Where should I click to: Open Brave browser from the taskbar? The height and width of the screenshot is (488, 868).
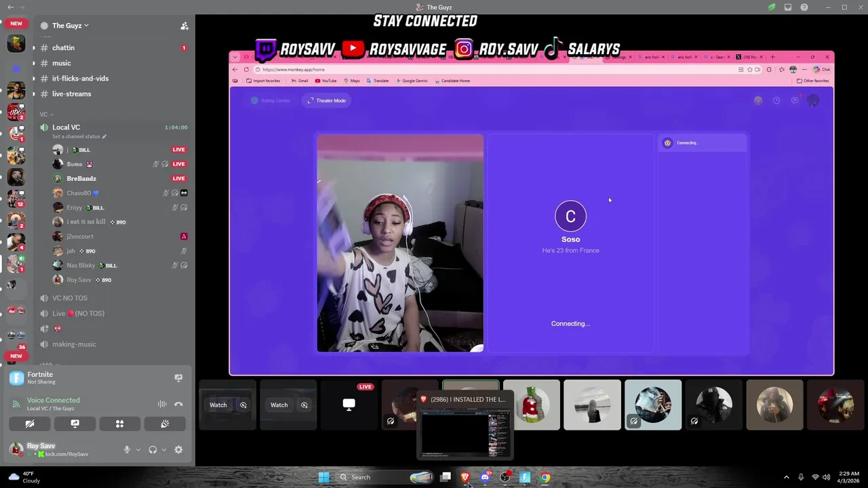(465, 477)
